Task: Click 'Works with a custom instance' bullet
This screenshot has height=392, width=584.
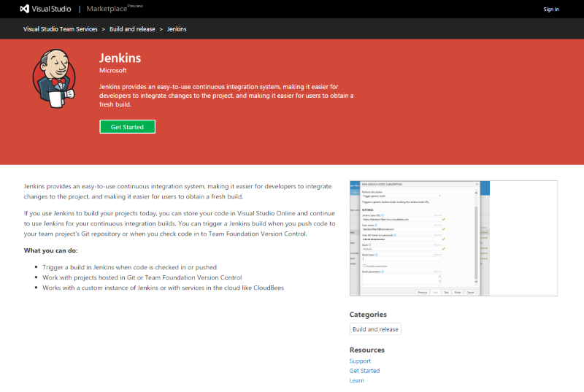Action: coord(163,288)
